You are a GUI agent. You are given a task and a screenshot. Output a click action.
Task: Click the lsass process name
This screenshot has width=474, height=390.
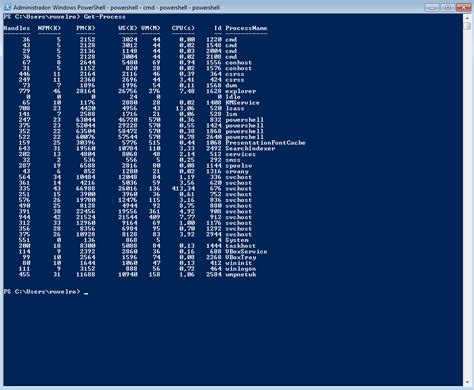pyautogui.click(x=235, y=108)
